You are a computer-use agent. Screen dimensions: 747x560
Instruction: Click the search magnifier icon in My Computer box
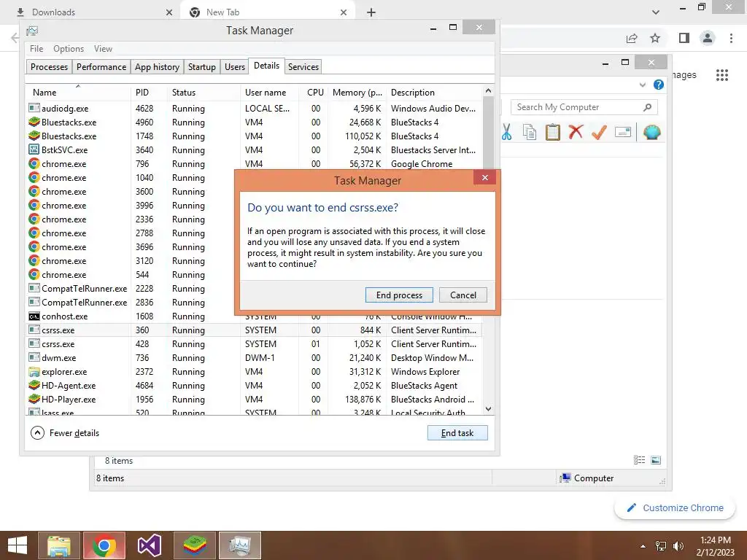[x=647, y=107]
